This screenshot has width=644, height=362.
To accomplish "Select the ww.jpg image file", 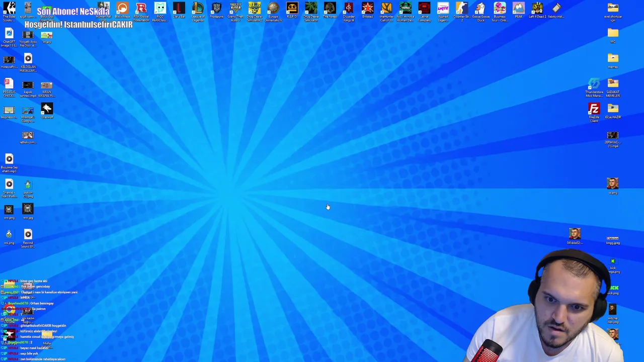I will [x=28, y=212].
